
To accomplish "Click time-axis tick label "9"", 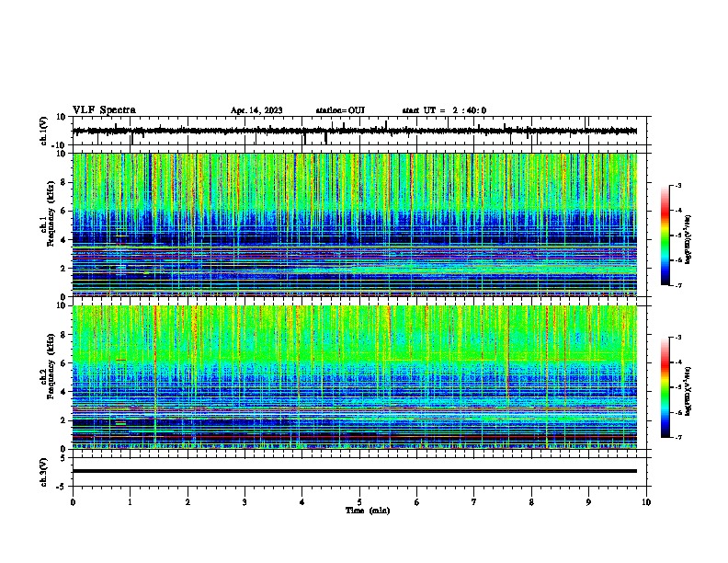I will [x=588, y=502].
